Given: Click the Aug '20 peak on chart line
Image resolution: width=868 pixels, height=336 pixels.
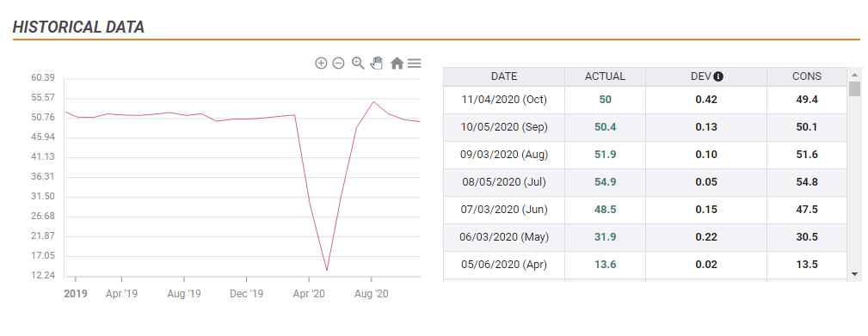Looking at the screenshot, I should (373, 101).
